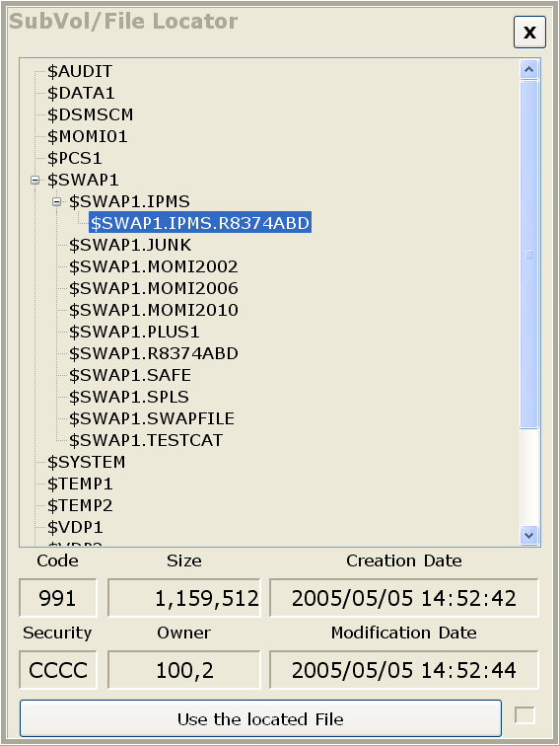Image resolution: width=560 pixels, height=746 pixels.
Task: Select the $SWAP1.JUNK subvolume
Action: (130, 245)
